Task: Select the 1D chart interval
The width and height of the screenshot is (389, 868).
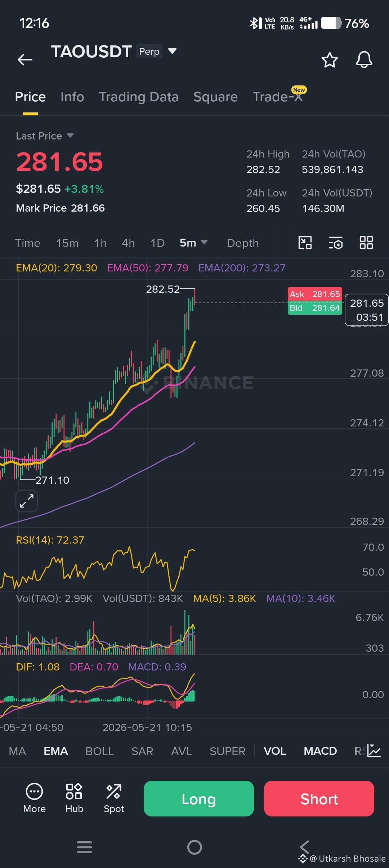Action: pos(157,243)
